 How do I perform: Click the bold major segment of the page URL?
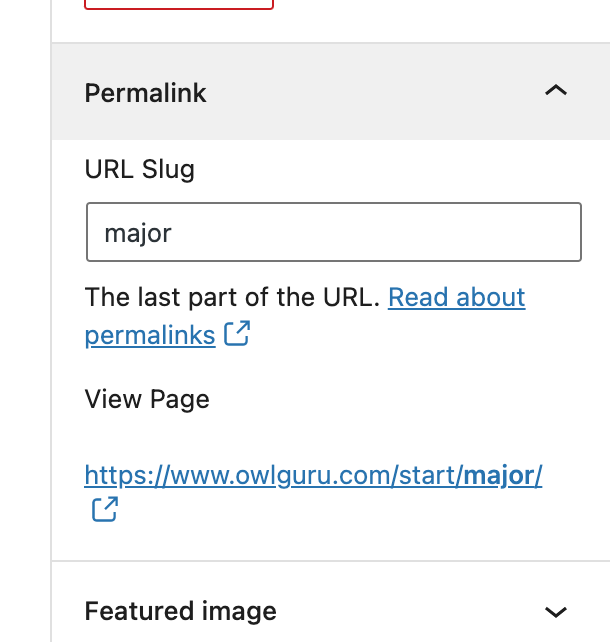[503, 475]
